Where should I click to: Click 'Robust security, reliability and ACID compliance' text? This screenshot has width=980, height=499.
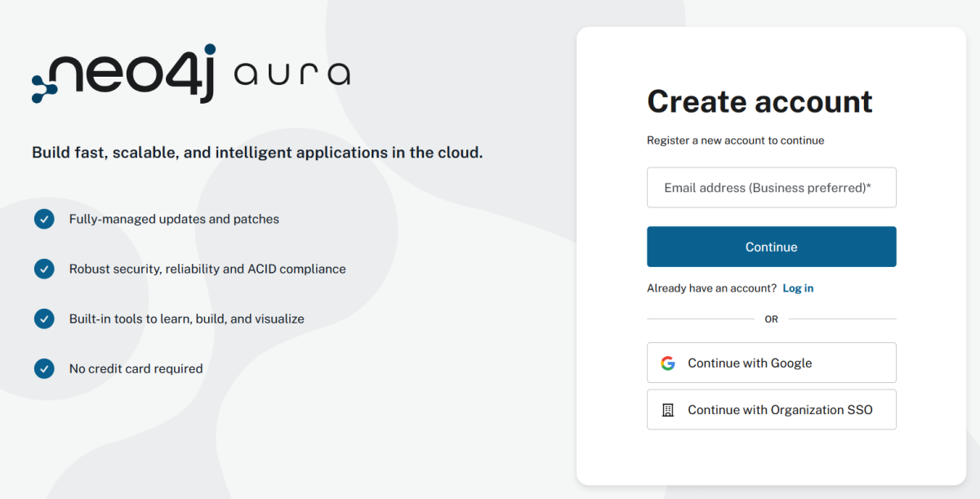tap(207, 270)
